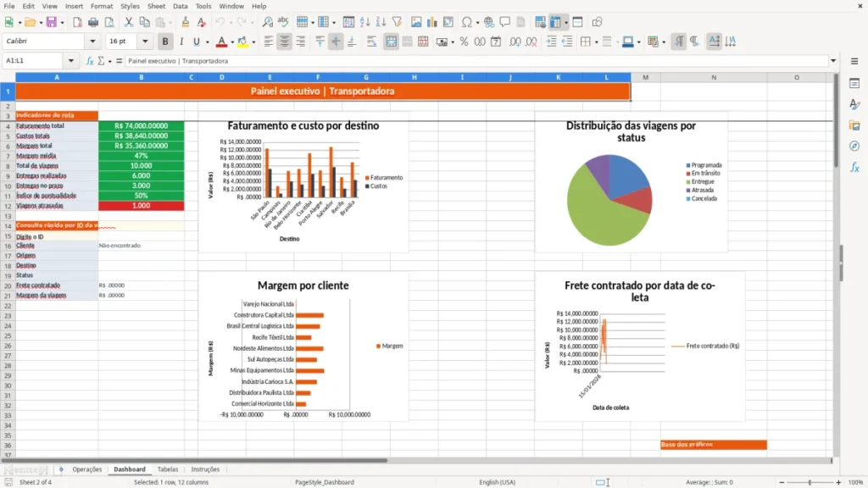Select row 14 header
868x488 pixels.
8,225
